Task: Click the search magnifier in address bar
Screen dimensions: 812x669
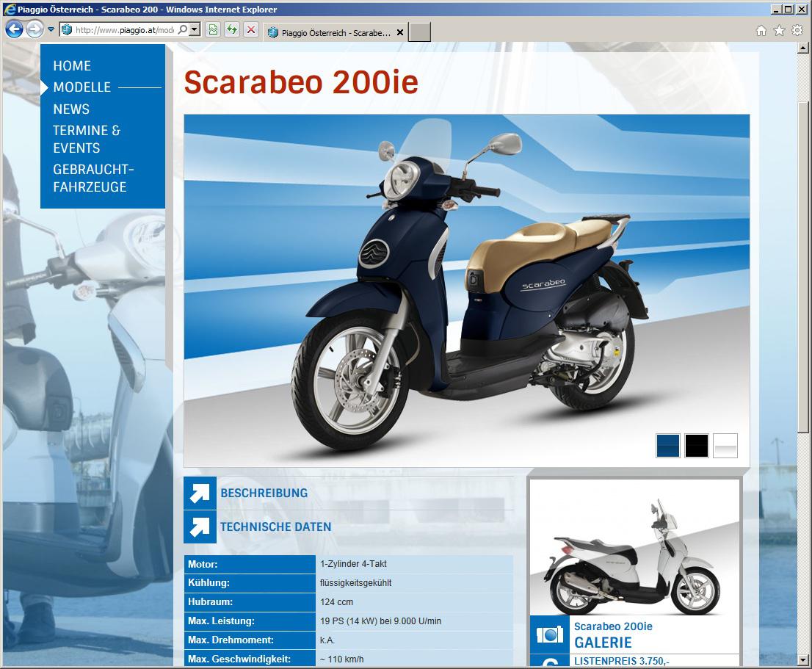Action: pyautogui.click(x=182, y=30)
